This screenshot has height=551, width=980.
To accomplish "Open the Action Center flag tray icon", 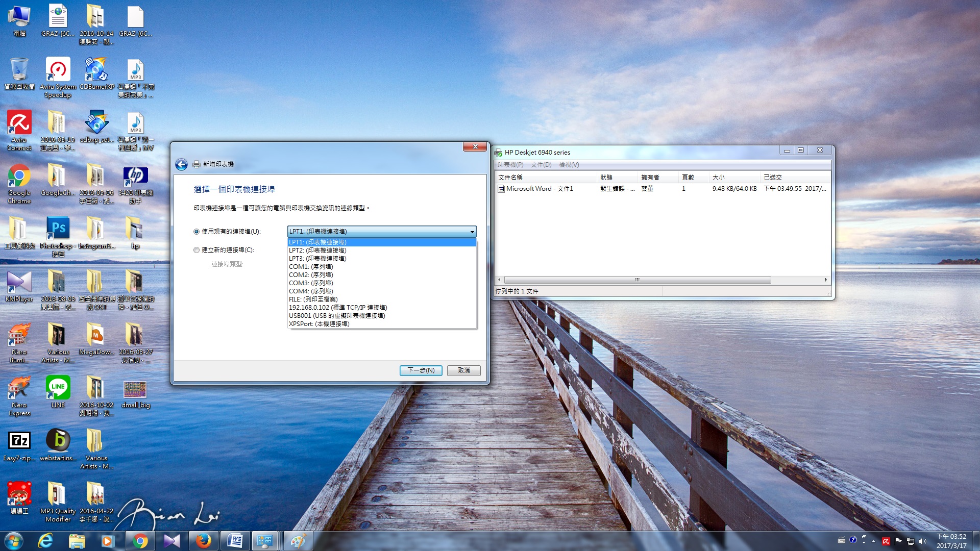I will point(898,541).
